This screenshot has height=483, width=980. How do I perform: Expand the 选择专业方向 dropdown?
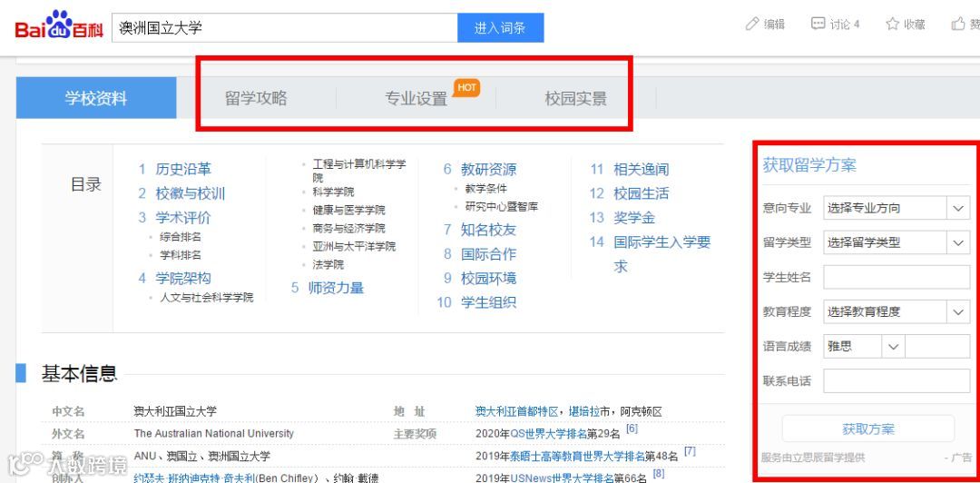(x=897, y=208)
